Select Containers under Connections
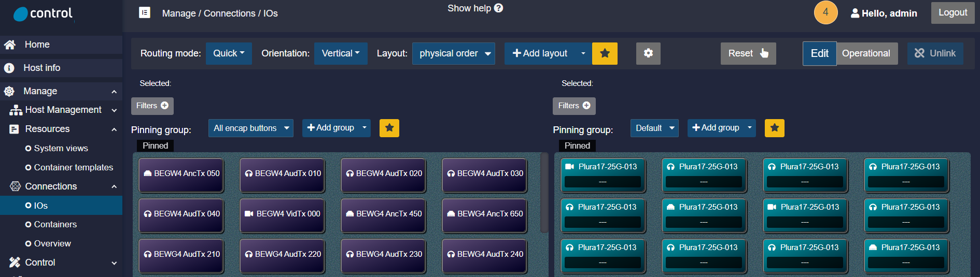980x277 pixels. tap(55, 224)
